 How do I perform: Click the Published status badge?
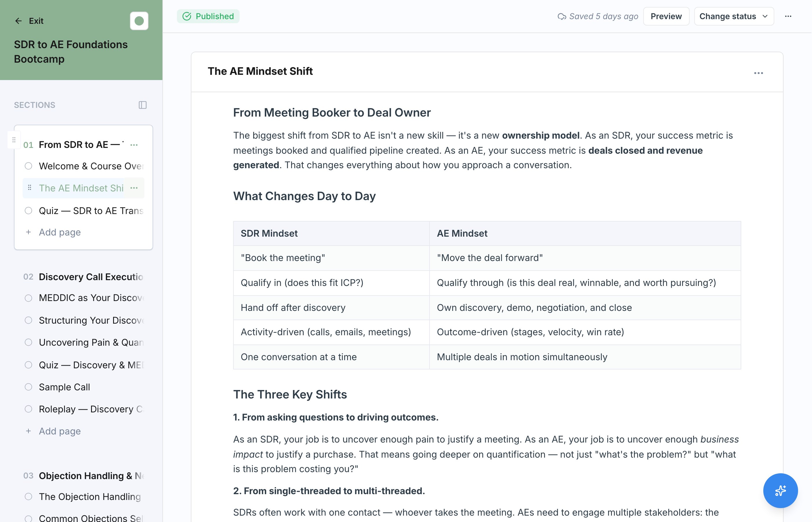[208, 16]
